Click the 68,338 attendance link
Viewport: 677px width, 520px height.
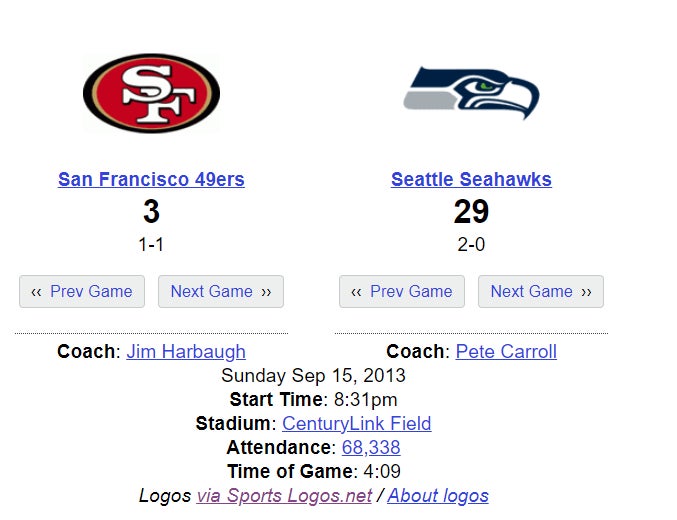point(371,448)
